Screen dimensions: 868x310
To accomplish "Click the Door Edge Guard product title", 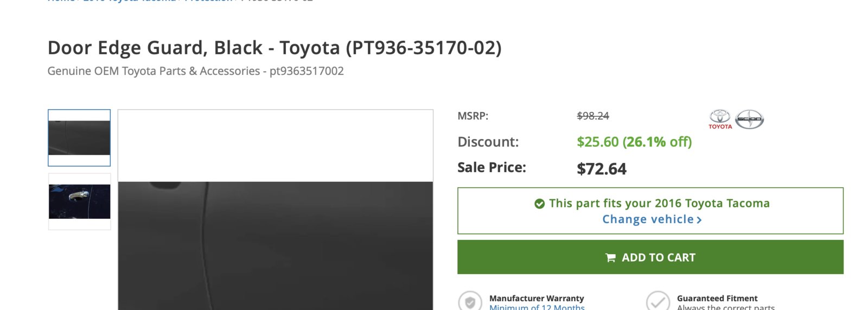I will pos(275,48).
